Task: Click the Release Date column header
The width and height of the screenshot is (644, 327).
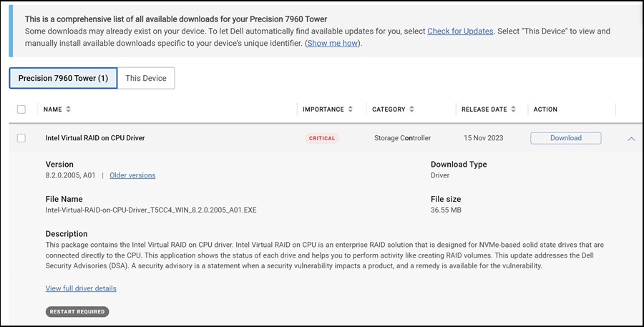Action: pos(484,109)
